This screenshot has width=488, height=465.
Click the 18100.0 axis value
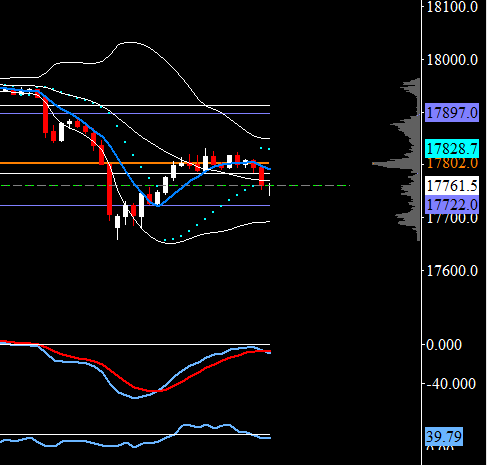[x=452, y=7]
